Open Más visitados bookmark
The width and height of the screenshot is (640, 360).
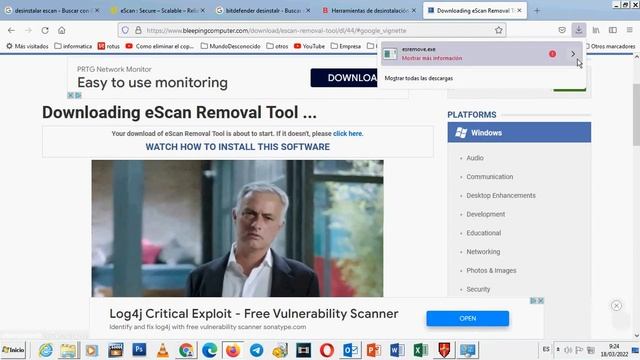coord(27,46)
